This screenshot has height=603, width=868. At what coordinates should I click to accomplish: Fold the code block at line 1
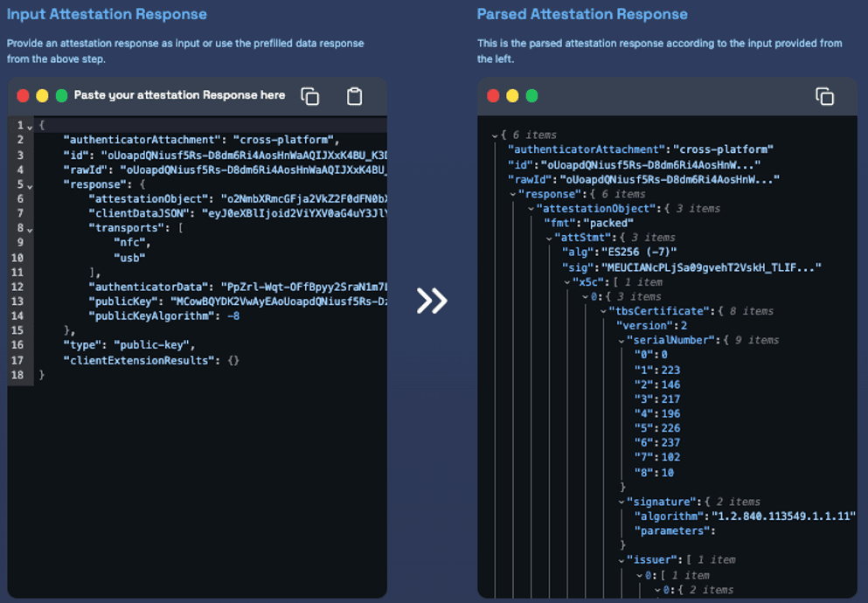pyautogui.click(x=30, y=128)
